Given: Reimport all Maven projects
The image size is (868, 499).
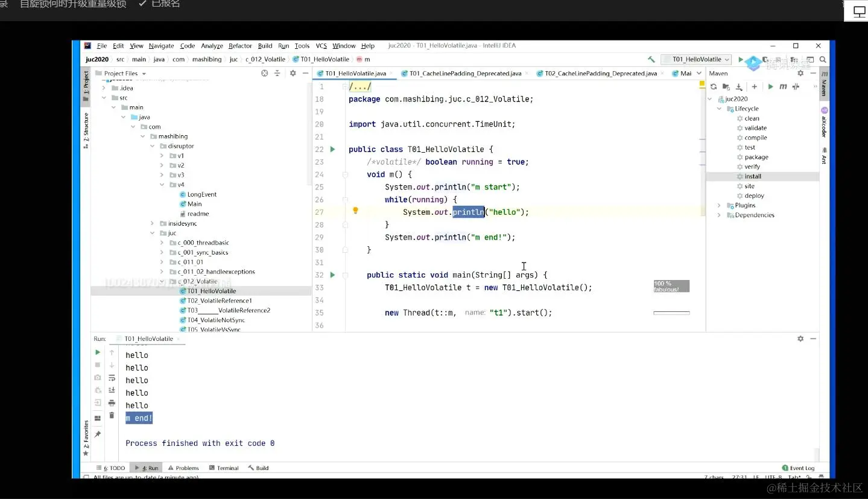Looking at the screenshot, I should click(714, 87).
